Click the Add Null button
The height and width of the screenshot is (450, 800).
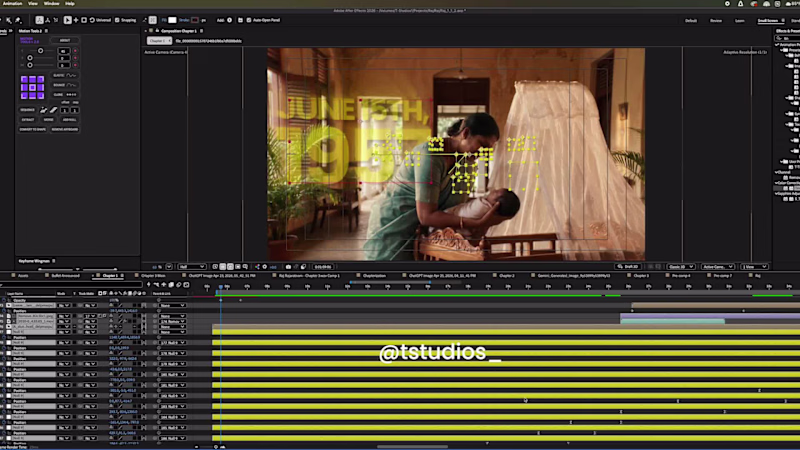click(x=69, y=120)
